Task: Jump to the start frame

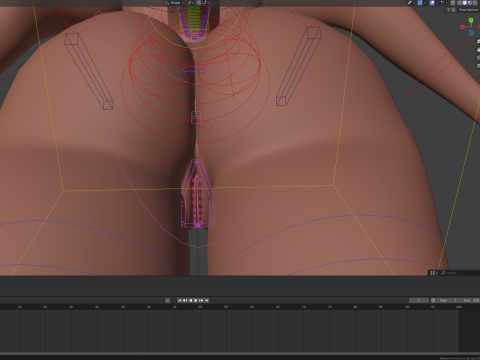Action: (180, 300)
